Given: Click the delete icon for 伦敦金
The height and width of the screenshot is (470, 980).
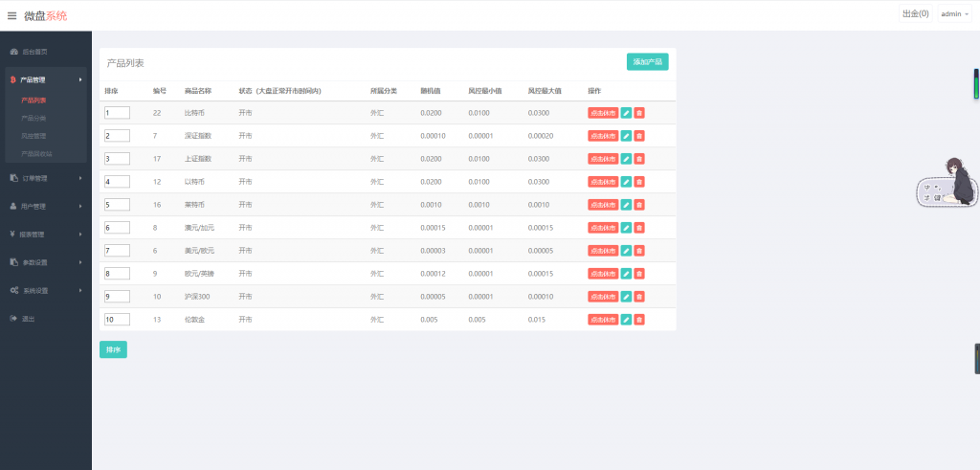Looking at the screenshot, I should point(639,320).
